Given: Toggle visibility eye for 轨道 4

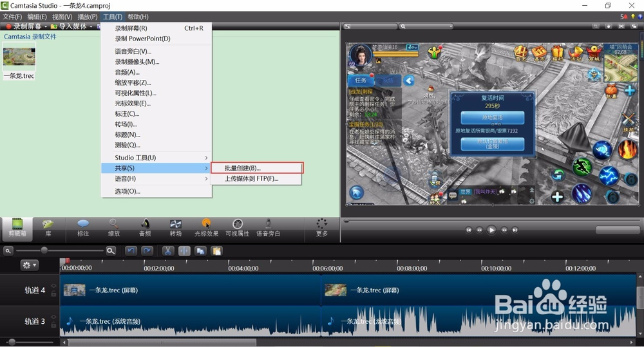Looking at the screenshot, I should click(53, 286).
